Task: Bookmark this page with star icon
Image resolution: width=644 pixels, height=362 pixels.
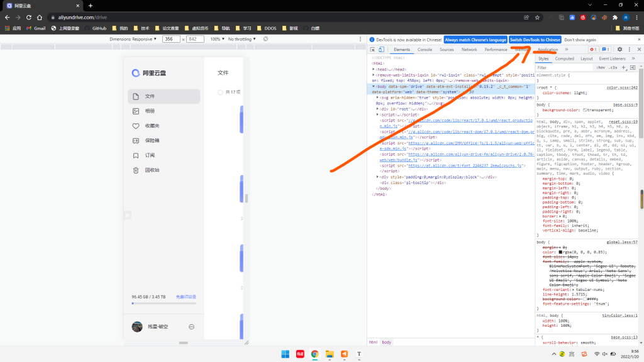Action: pos(537,17)
